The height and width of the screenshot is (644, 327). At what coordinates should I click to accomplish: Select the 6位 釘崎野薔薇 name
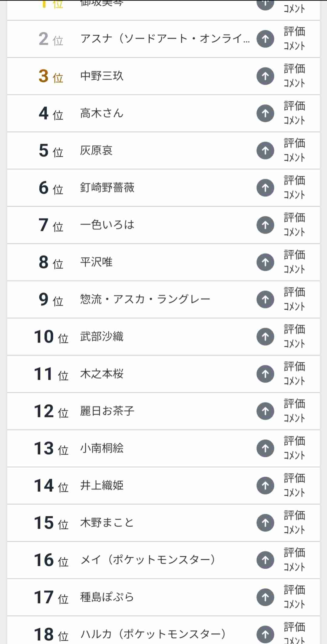tap(107, 188)
